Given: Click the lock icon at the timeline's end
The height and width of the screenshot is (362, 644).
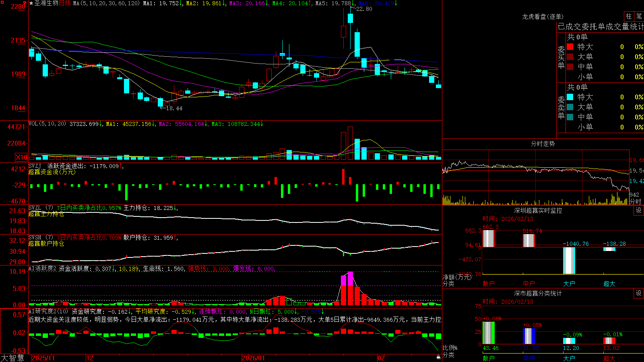Looking at the screenshot, I should coord(438,357).
